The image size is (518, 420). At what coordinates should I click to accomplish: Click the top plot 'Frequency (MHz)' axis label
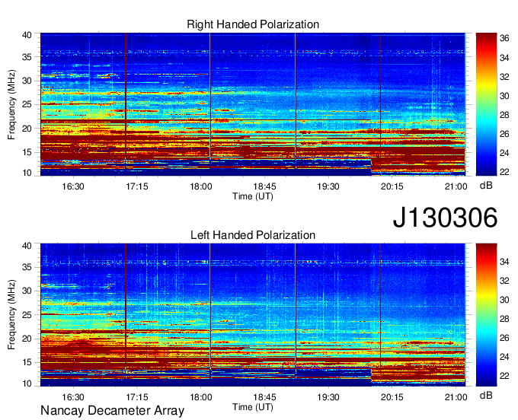click(11, 104)
